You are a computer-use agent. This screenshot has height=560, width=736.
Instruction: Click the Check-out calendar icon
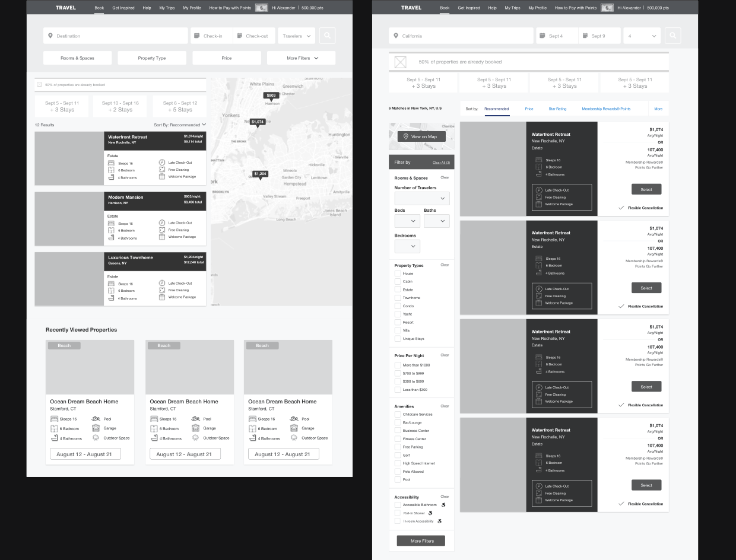click(x=239, y=36)
